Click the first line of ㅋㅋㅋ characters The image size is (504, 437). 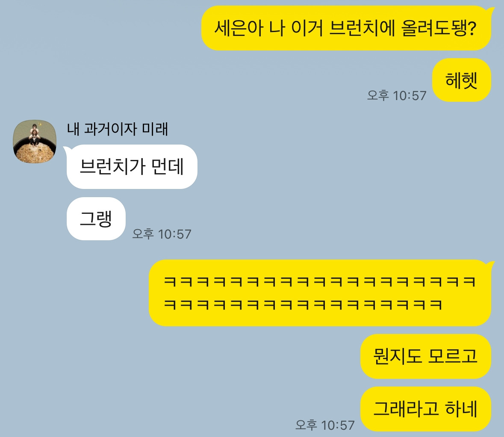[320, 282]
